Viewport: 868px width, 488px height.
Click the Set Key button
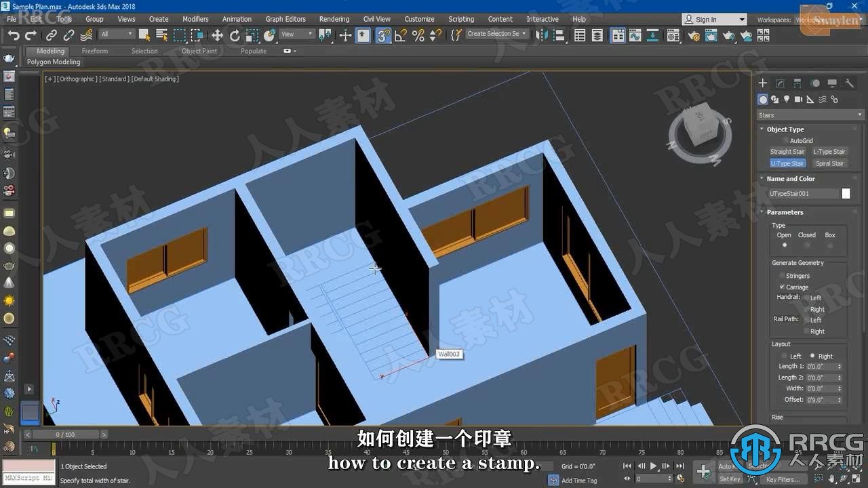(x=730, y=479)
